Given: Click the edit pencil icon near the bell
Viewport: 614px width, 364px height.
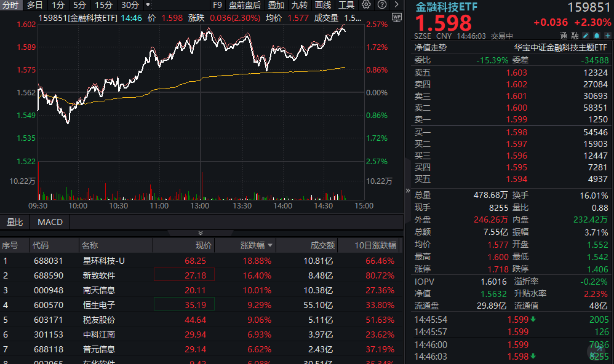Looking at the screenshot, I should [585, 36].
